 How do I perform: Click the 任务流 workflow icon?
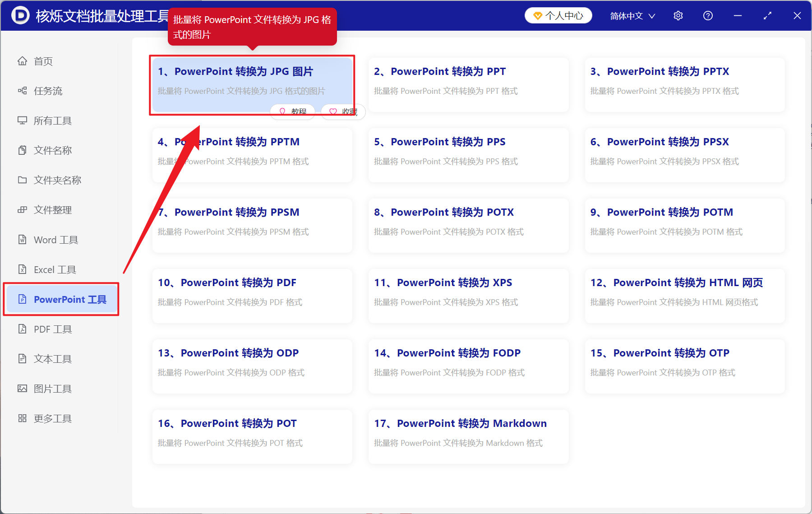tap(22, 91)
